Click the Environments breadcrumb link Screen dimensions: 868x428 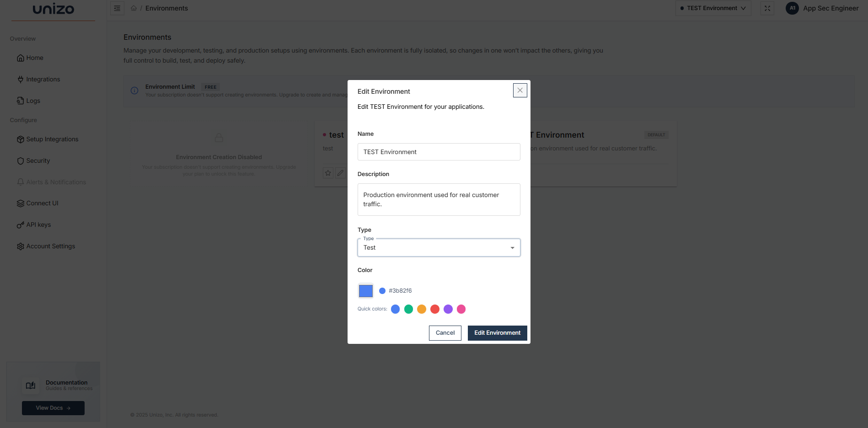click(x=166, y=8)
